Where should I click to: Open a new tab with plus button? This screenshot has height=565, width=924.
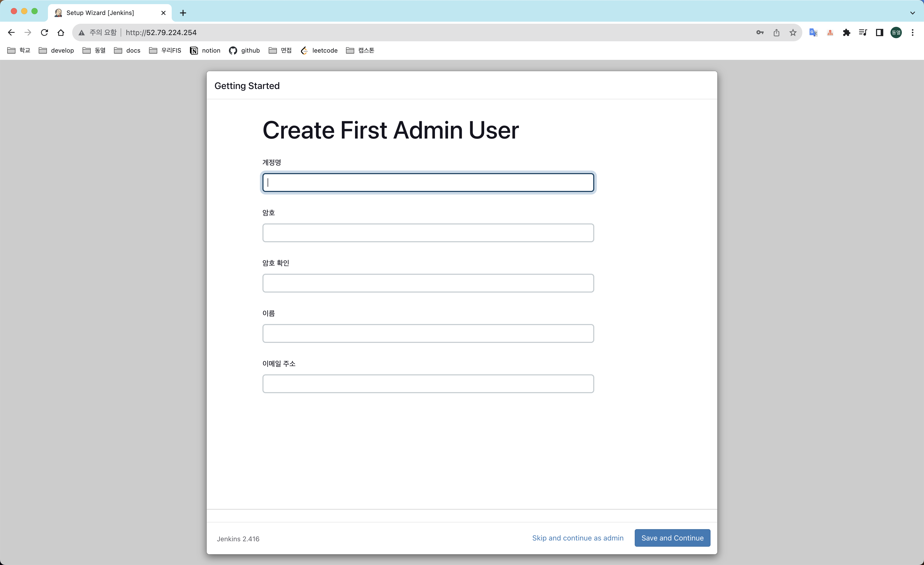183,13
